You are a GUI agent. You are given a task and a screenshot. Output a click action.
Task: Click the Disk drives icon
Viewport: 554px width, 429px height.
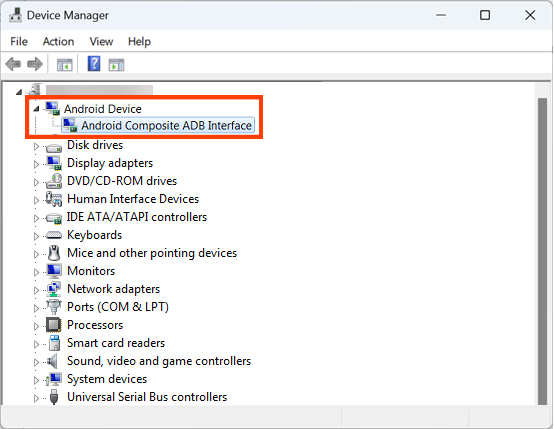54,147
